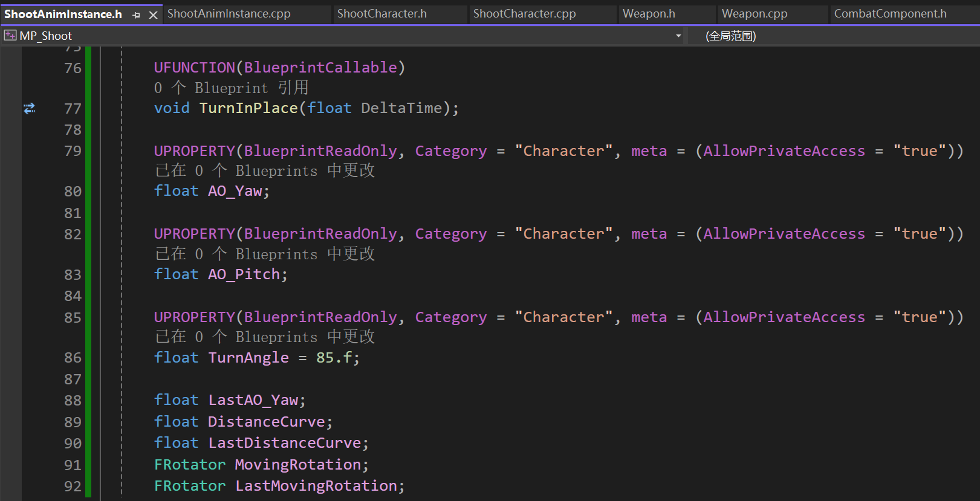Image resolution: width=980 pixels, height=501 pixels.
Task: Switch to the ShootCharacter.h tab
Action: coord(381,13)
